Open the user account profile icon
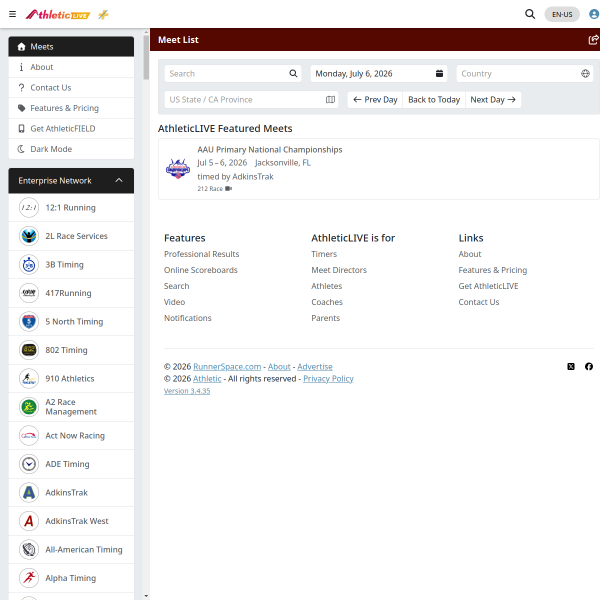 tap(594, 14)
